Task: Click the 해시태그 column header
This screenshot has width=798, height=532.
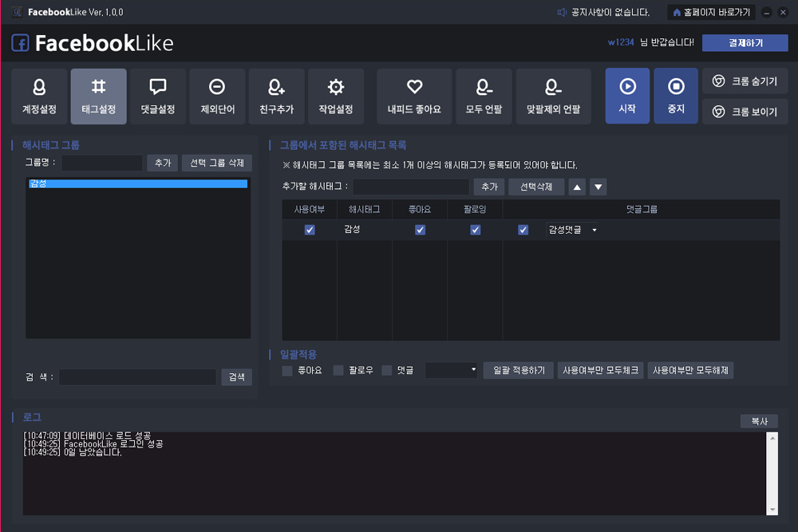Action: click(x=365, y=210)
